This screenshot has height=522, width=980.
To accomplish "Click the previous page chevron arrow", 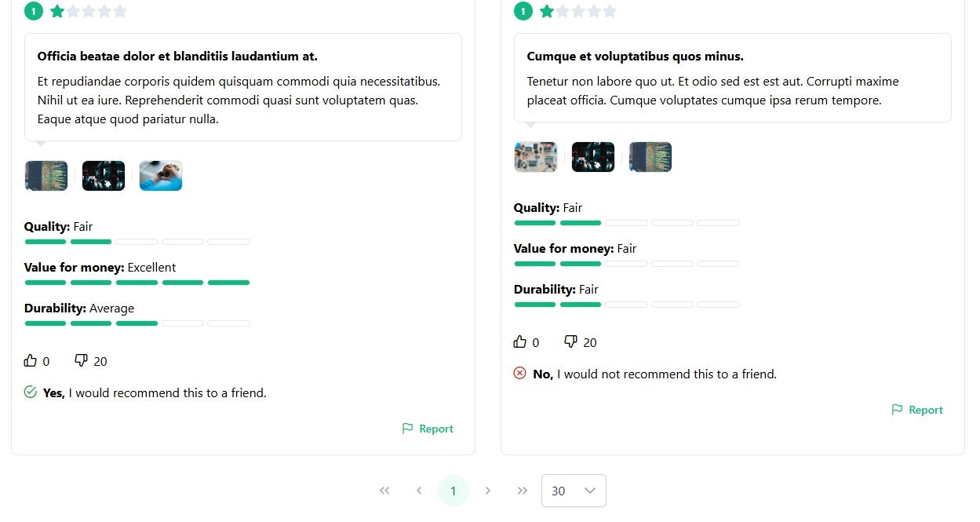I will click(x=419, y=490).
